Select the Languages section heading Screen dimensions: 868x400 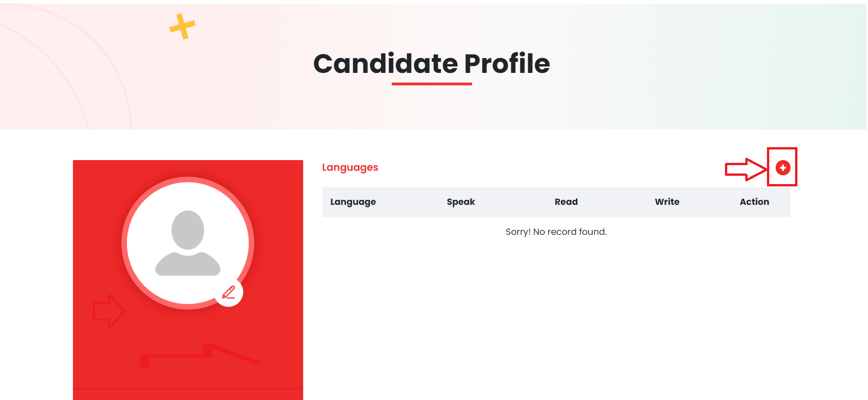point(350,167)
